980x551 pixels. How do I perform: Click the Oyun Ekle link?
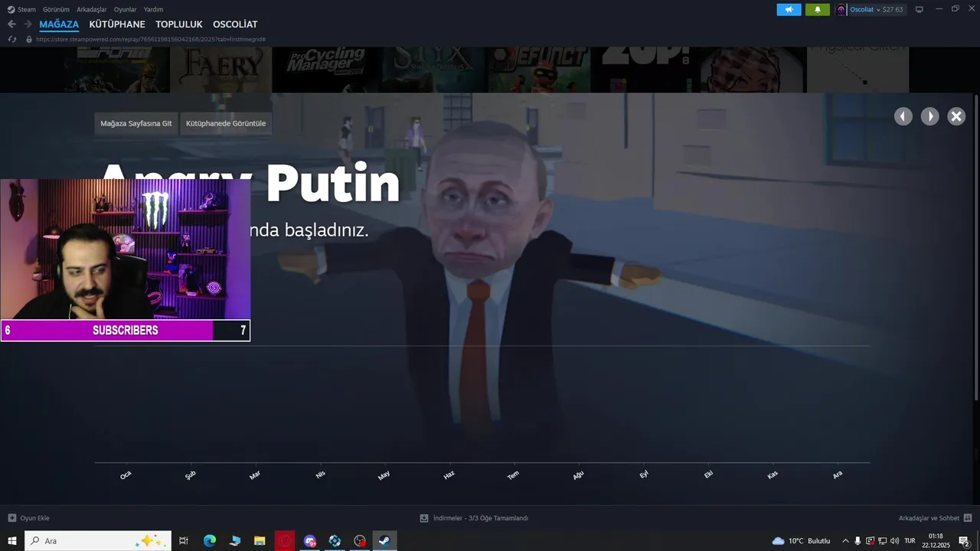pos(34,518)
